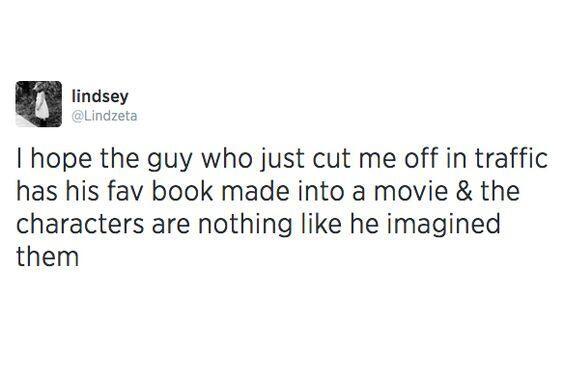564x376 pixels.
Task: Click the word 'guy' in first line
Action: [x=170, y=161]
